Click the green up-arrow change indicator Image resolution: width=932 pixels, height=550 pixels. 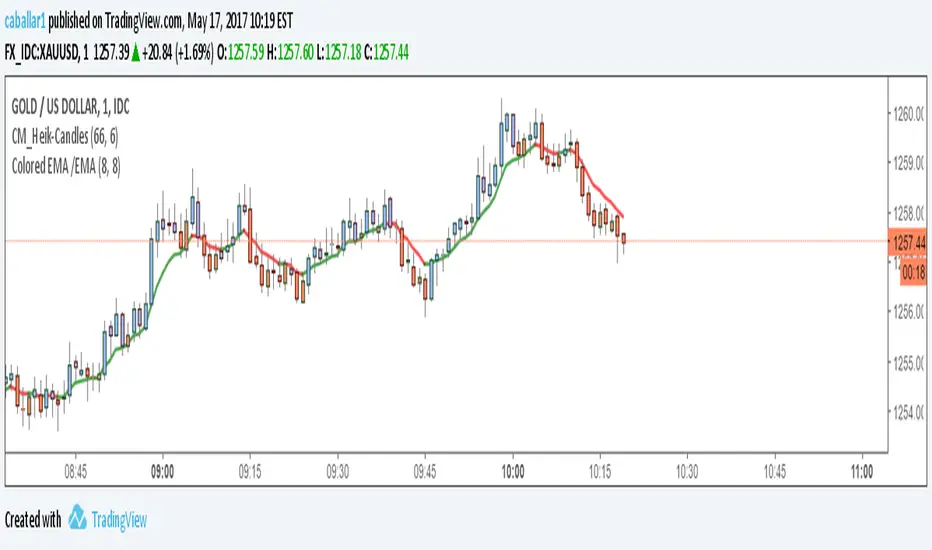tap(136, 53)
